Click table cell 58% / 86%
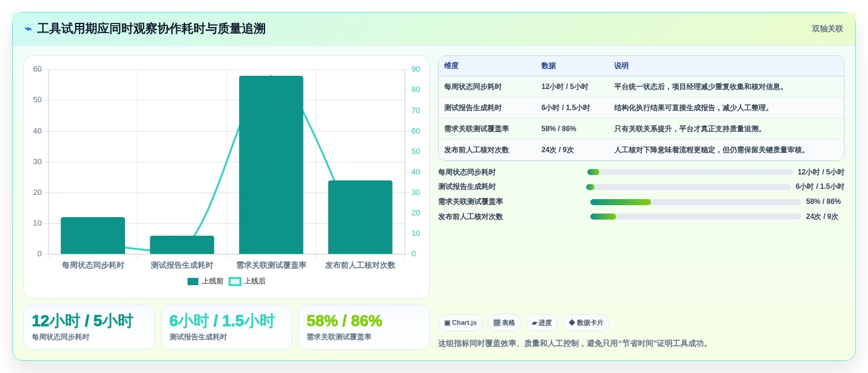The image size is (868, 373). coord(559,129)
